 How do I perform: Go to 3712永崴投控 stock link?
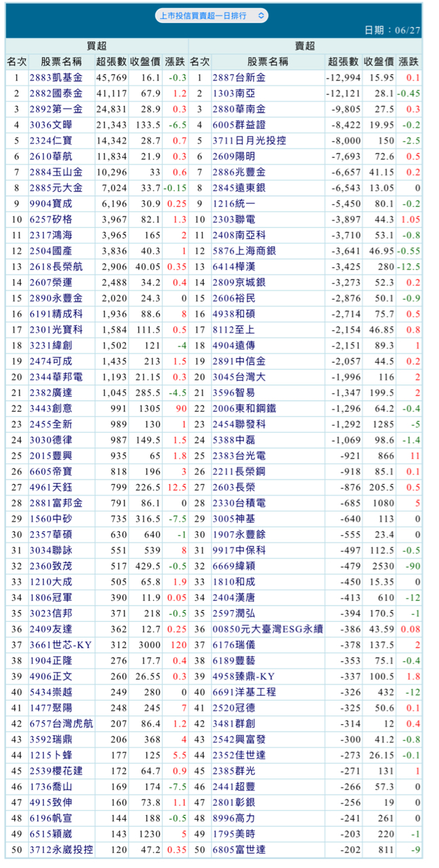tap(62, 849)
